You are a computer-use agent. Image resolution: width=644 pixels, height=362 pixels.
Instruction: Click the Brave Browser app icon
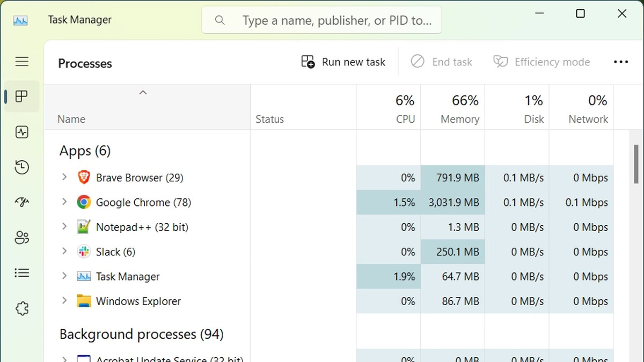click(84, 178)
